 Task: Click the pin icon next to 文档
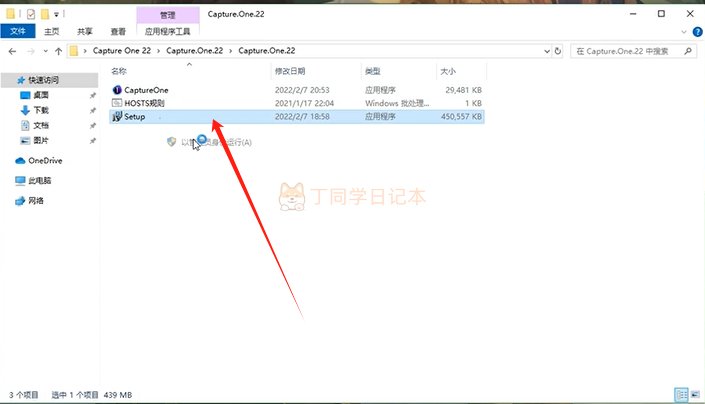tap(93, 126)
